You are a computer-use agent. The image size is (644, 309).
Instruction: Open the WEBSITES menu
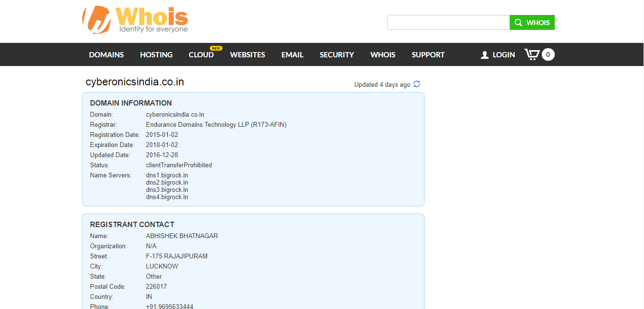point(247,55)
